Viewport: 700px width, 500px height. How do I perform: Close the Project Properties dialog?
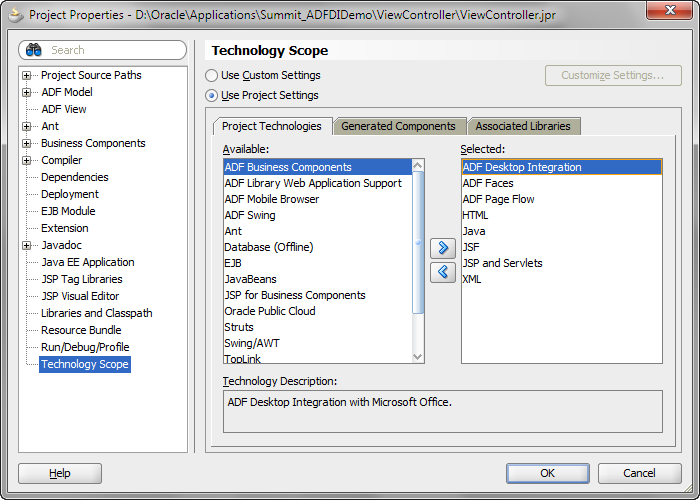click(670, 10)
